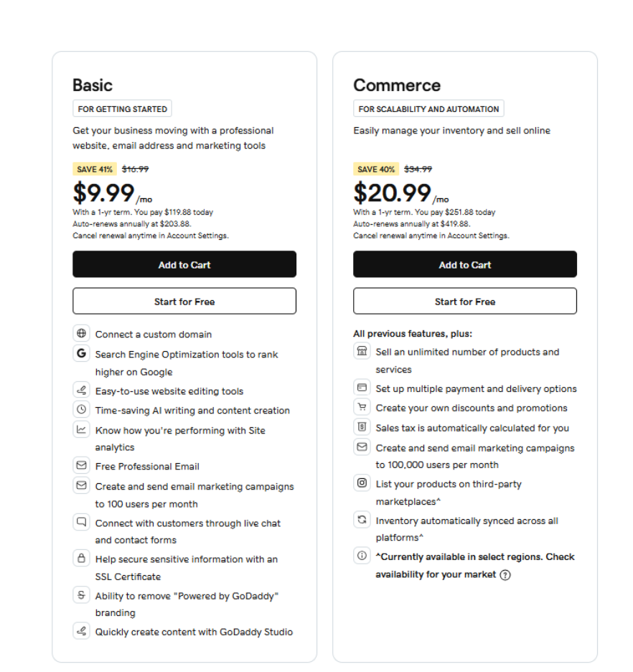Viewport: 633px width, 672px height.
Task: Click the padlock icon for SSL Certificate
Action: 81,558
